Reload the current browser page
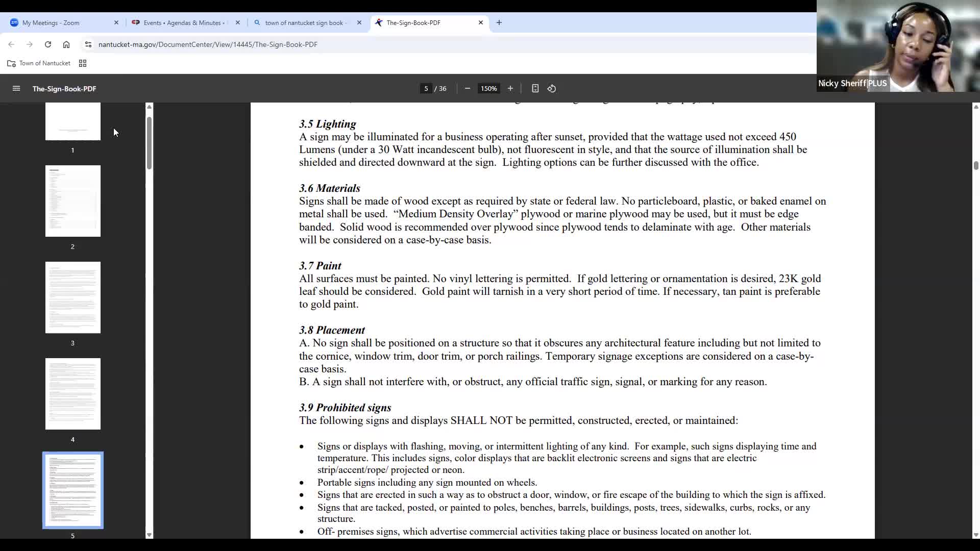 (48, 44)
